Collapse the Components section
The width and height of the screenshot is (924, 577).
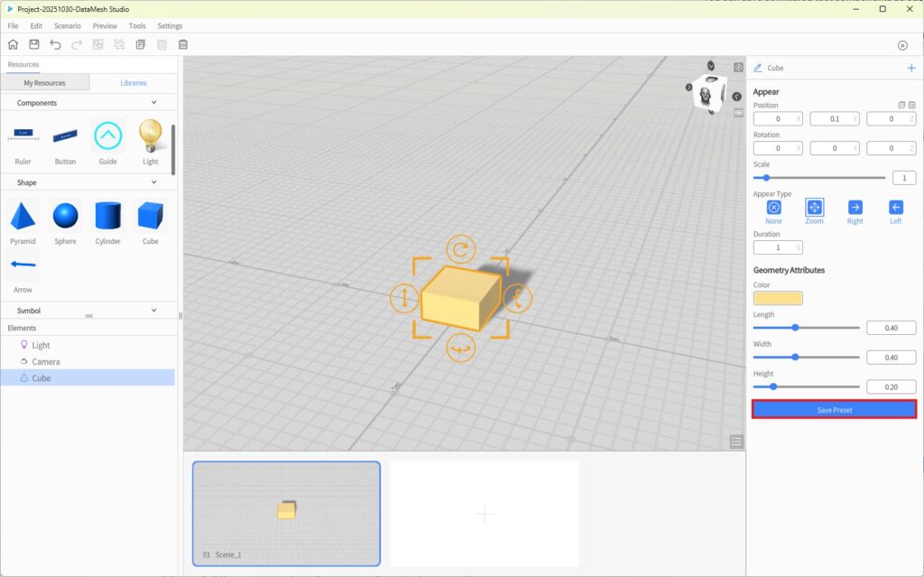click(x=153, y=103)
